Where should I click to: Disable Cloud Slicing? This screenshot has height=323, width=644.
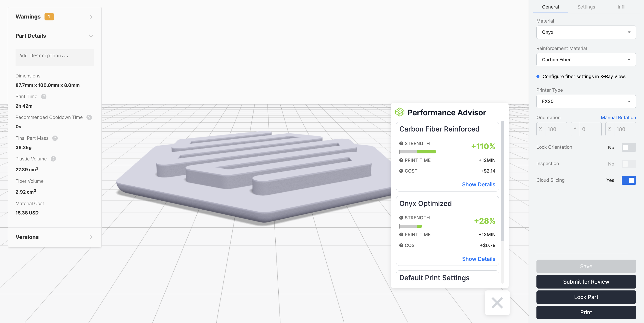coord(629,180)
